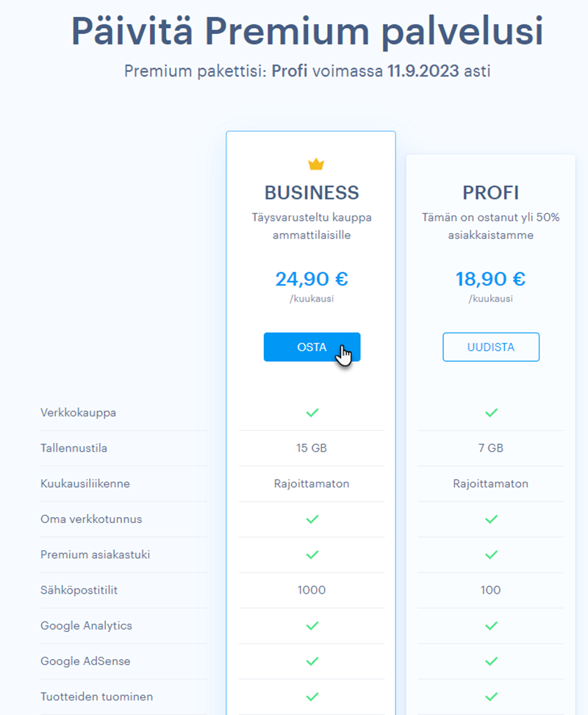Click Profi checkmark for Google Analytics
This screenshot has height=715, width=588.
(491, 626)
